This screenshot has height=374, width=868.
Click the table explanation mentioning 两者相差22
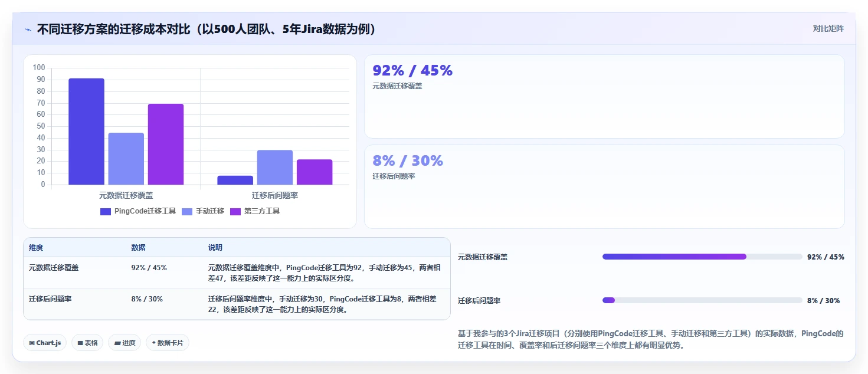[322, 304]
